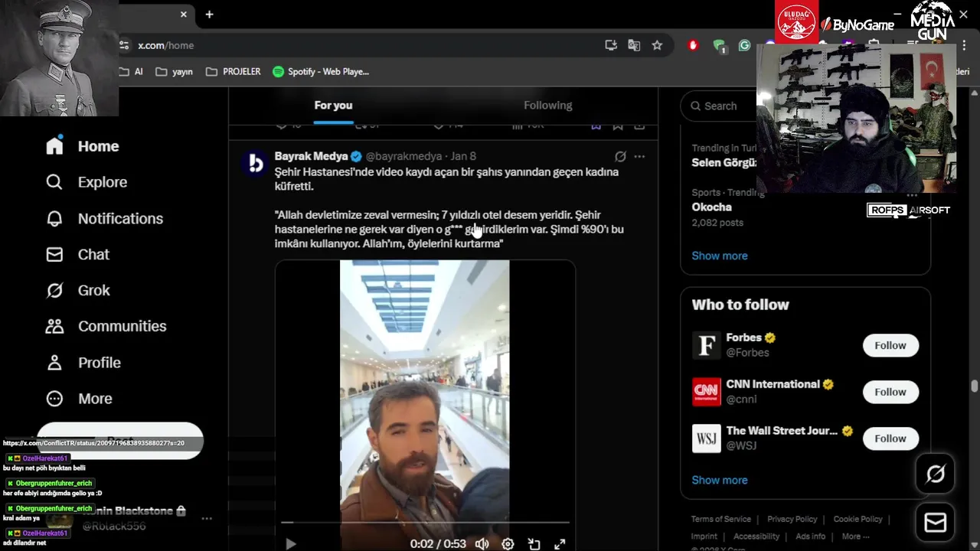Open the CNN International profile logo
Screen dimensions: 980x551
[x=707, y=392]
